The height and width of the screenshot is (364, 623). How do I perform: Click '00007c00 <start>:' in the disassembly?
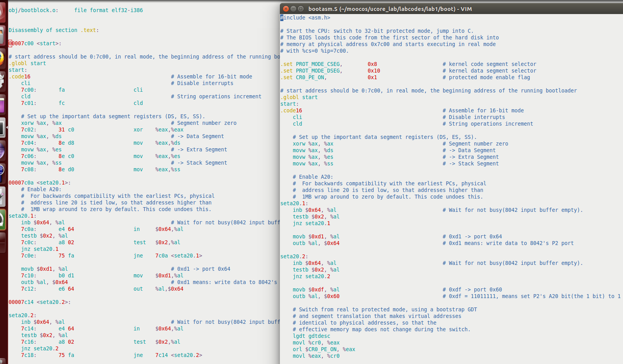(35, 43)
